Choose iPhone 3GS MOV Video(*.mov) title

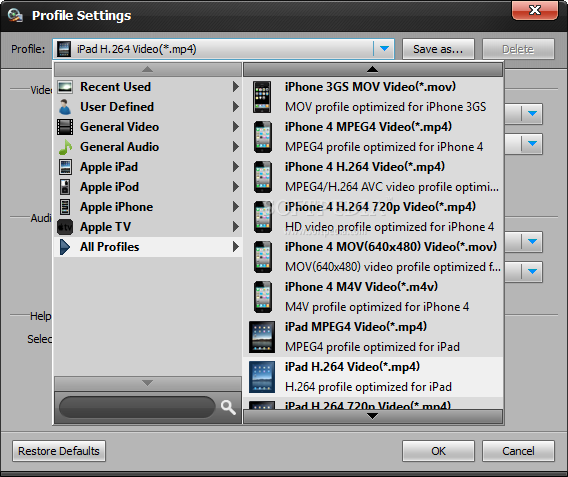(370, 87)
